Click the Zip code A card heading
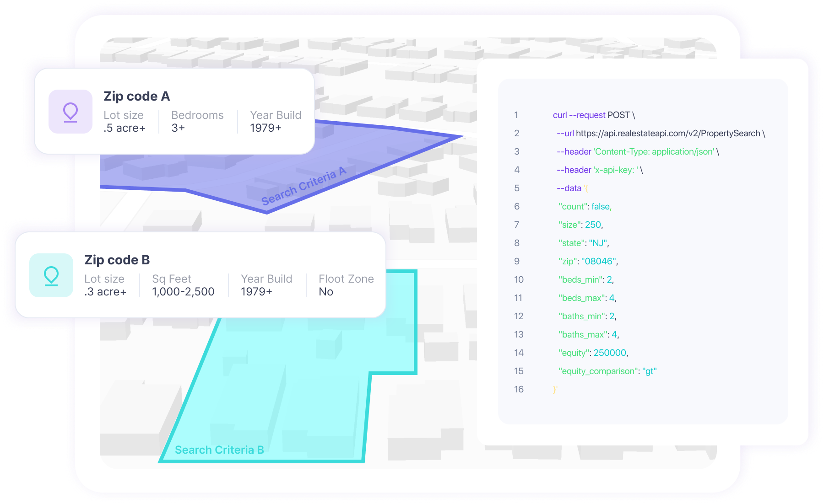Image resolution: width=824 pixels, height=504 pixels. (x=137, y=96)
